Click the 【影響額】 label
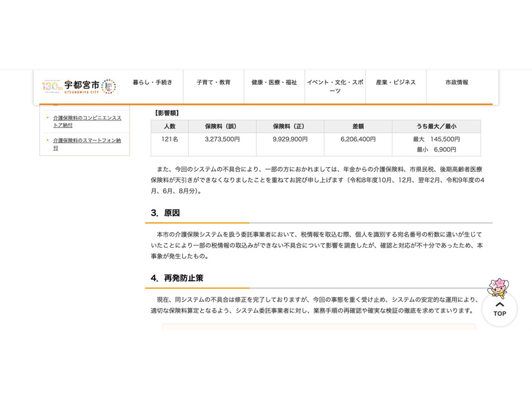Screen dimensions: 532x399 point(166,113)
